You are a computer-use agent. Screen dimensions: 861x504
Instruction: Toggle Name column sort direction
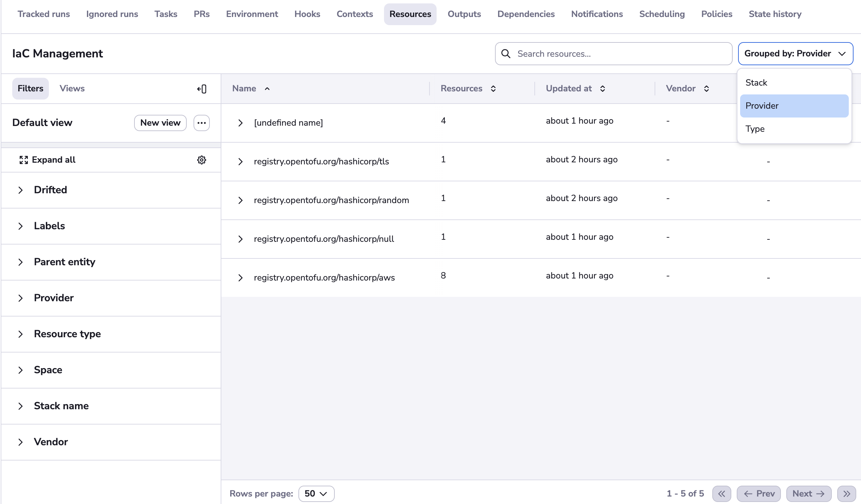[x=267, y=89]
